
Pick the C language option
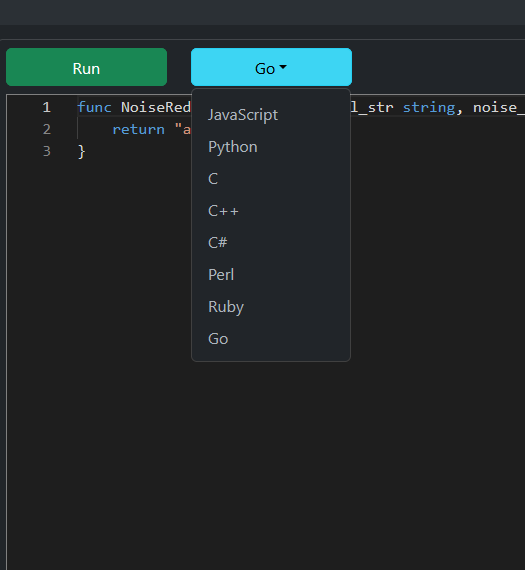271,179
